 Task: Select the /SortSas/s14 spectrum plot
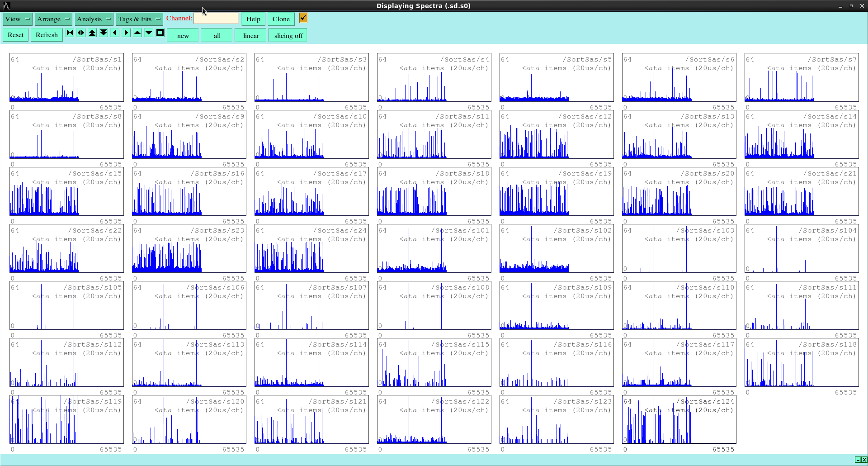(802, 134)
